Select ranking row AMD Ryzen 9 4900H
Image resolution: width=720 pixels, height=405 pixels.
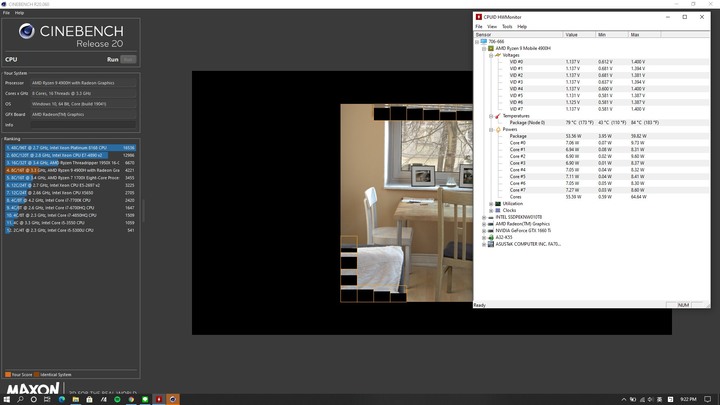[70, 170]
